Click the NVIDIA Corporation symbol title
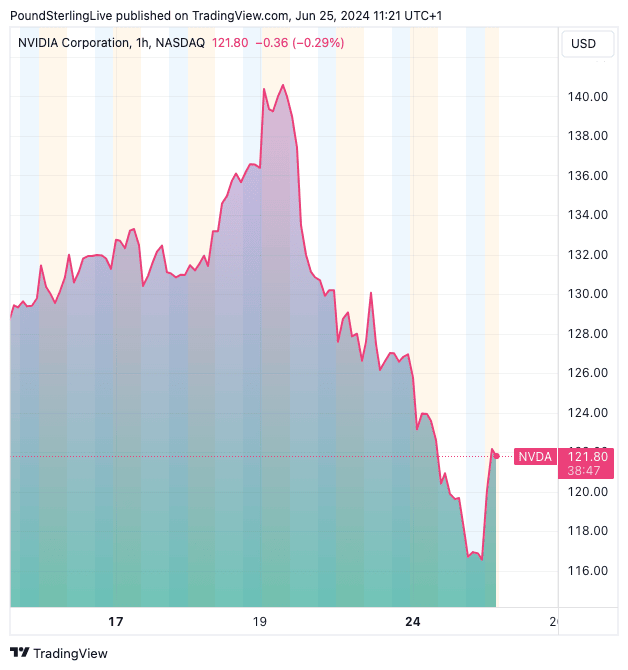Viewport: 628px width, 670px height. 74,43
